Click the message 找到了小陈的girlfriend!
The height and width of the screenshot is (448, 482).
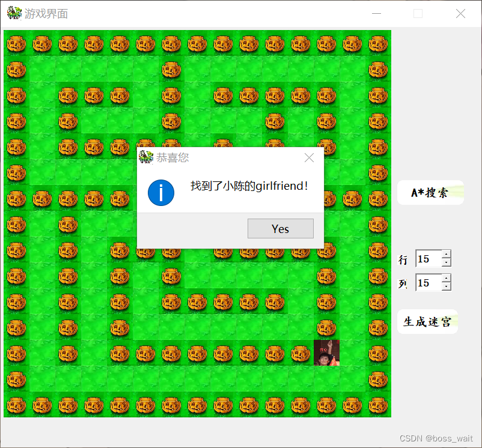tap(249, 186)
